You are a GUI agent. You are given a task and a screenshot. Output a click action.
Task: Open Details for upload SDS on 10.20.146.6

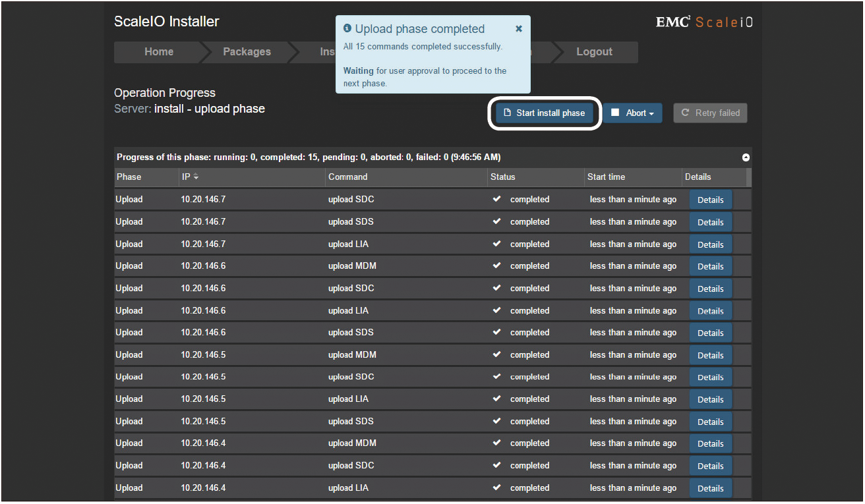point(711,333)
